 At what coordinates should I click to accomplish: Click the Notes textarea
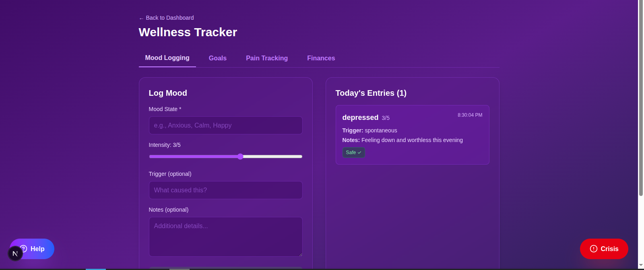click(x=226, y=237)
